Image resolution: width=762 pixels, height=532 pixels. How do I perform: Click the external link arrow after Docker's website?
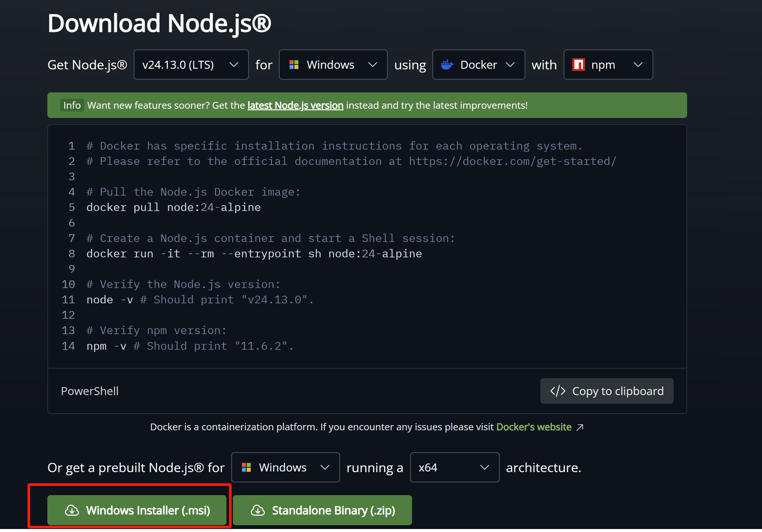coord(579,427)
